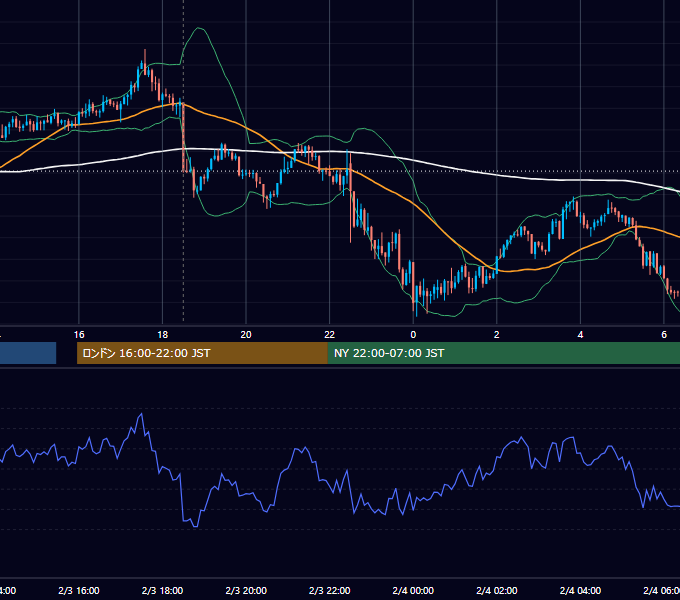Click hour label 18 on chart axis
680x600 pixels.
162,335
